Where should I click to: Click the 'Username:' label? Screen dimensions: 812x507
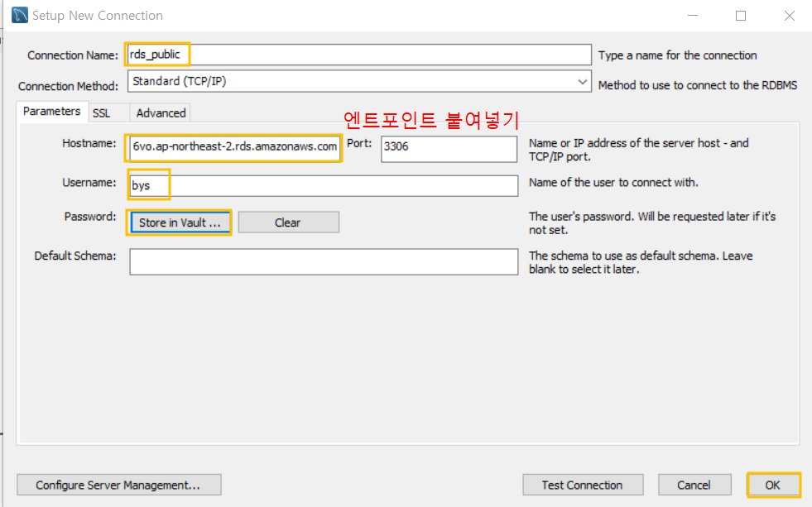89,182
